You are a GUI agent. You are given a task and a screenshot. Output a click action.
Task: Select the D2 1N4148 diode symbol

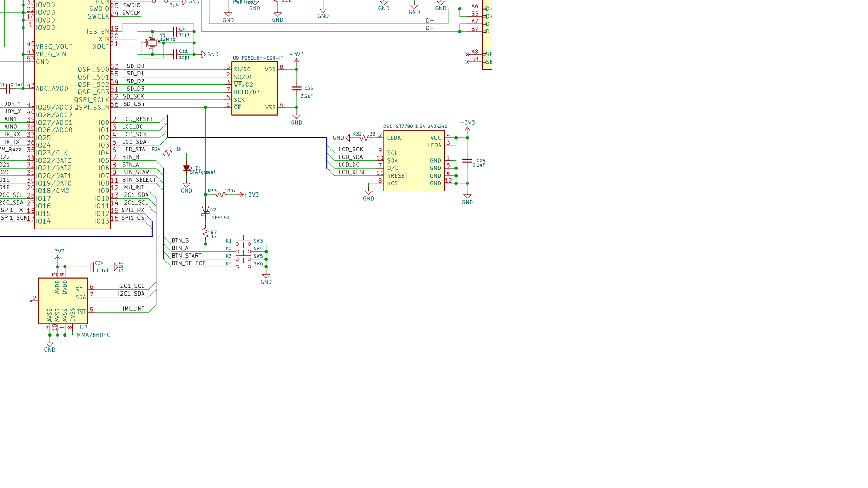(x=205, y=210)
